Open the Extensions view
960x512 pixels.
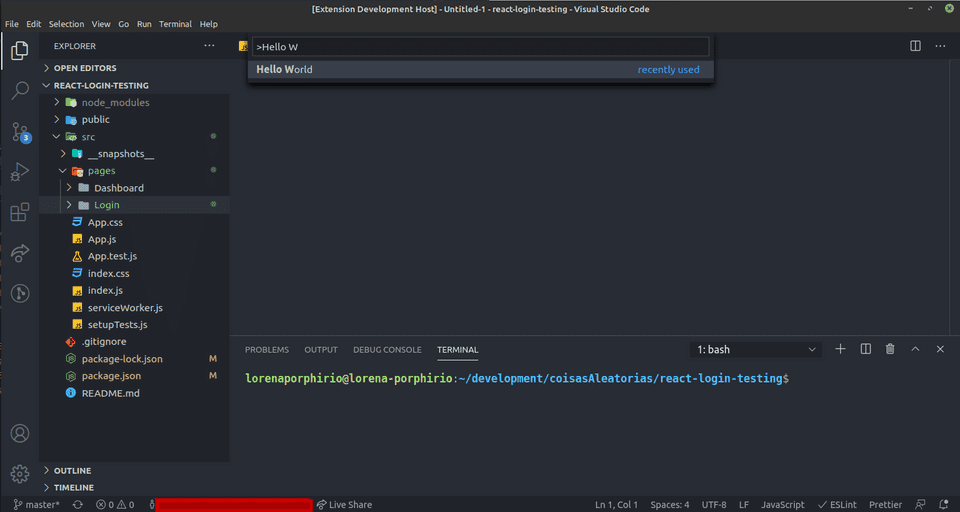[x=19, y=213]
